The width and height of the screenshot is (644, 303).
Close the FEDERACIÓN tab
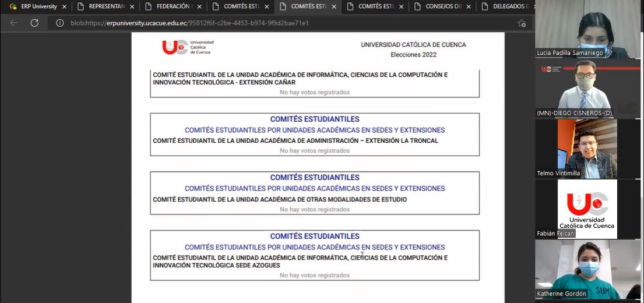(x=199, y=6)
